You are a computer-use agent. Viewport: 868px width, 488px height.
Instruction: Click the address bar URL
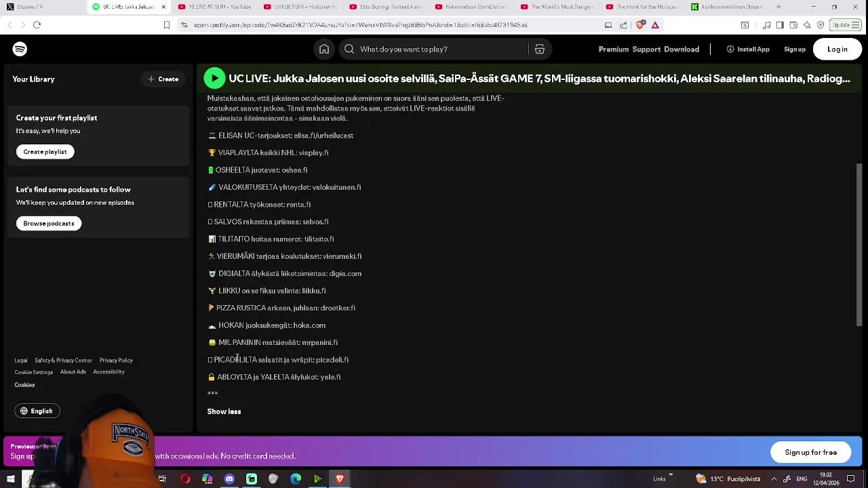click(361, 25)
